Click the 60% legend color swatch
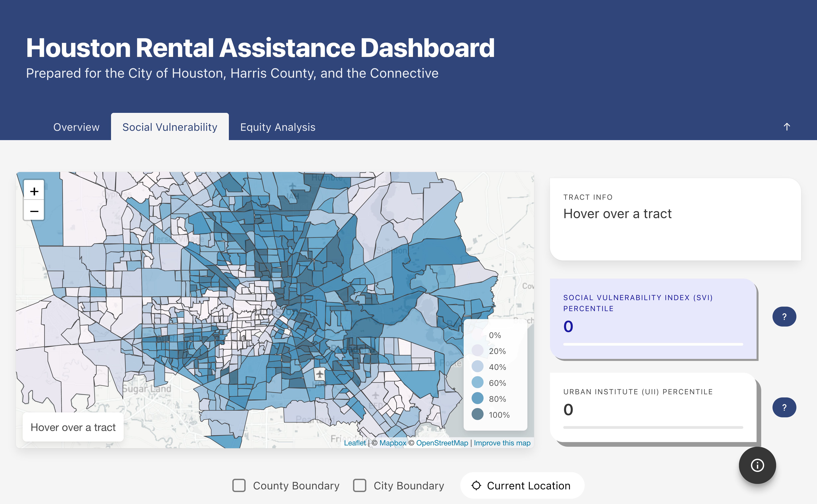Viewport: 817px width, 504px height. point(477,382)
